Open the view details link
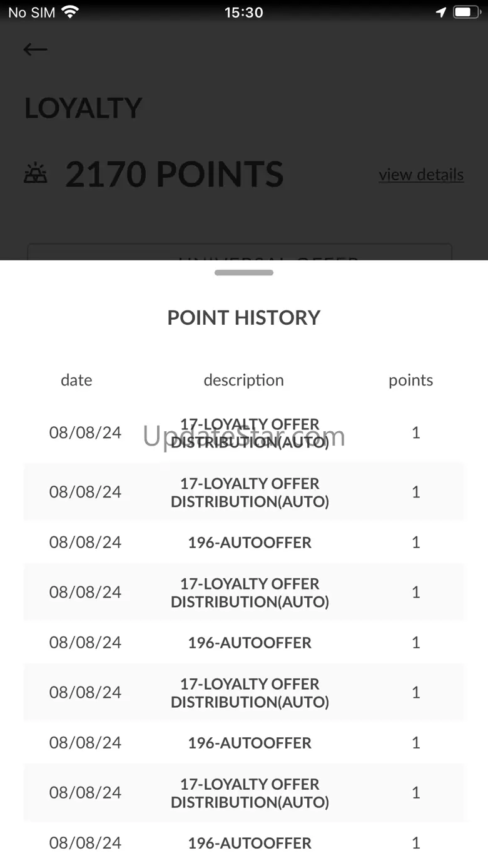488x868 pixels. pos(421,175)
